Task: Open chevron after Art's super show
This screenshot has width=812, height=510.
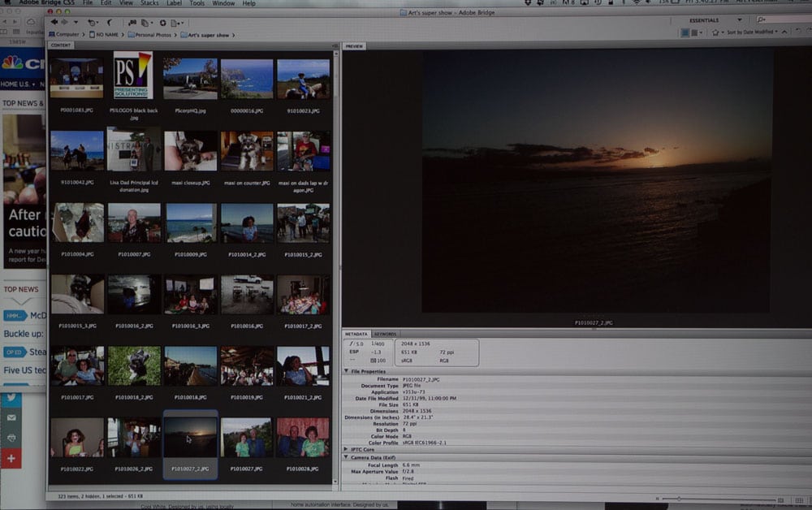Action: (234, 35)
